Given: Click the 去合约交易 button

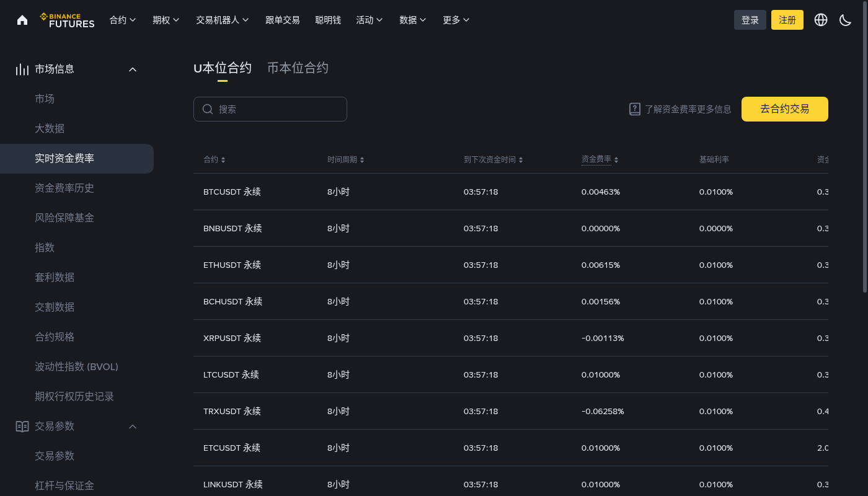Looking at the screenshot, I should pos(785,109).
